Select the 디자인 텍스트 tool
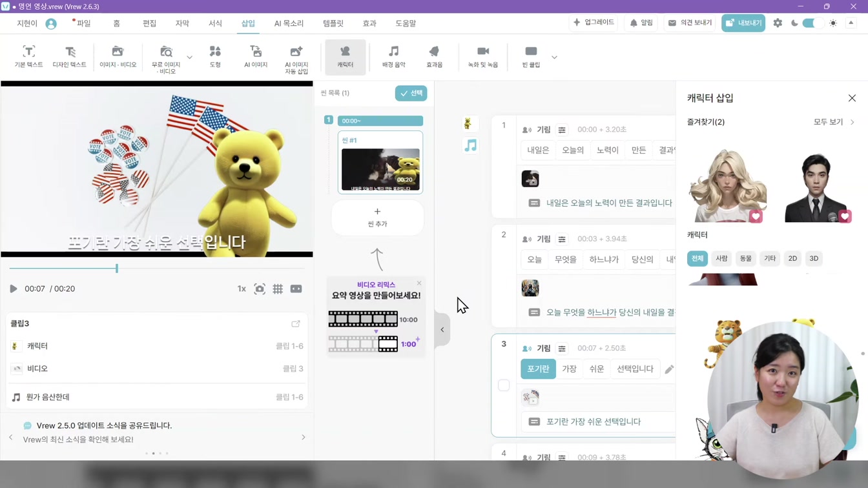The height and width of the screenshot is (488, 868). click(x=69, y=57)
